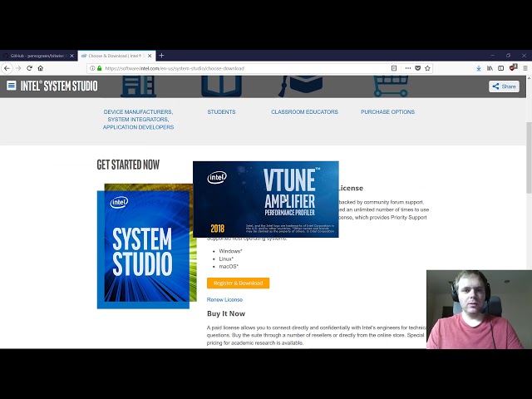The width and height of the screenshot is (532, 399).
Task: Click the VTune Amplifier splash image
Action: click(x=266, y=199)
